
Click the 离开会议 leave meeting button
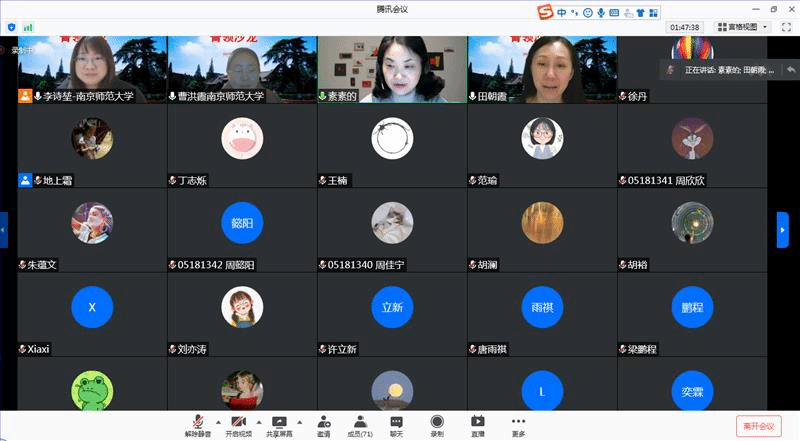pos(758,425)
